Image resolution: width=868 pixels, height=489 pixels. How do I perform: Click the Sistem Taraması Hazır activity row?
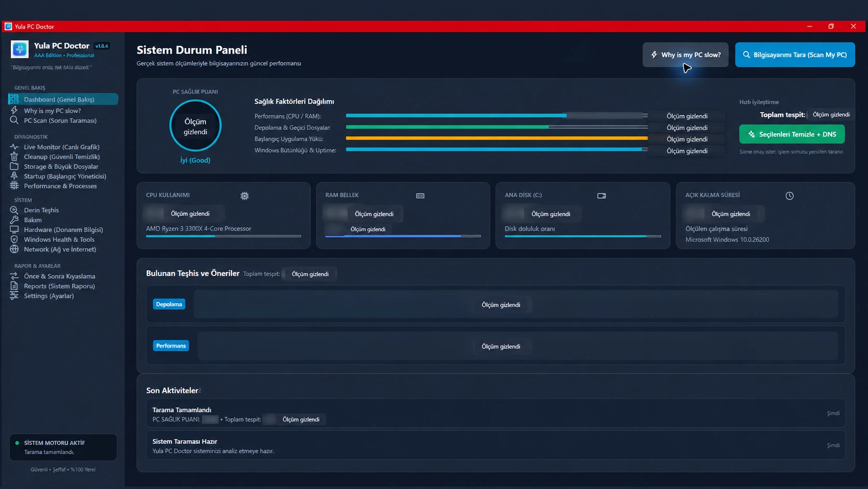[x=496, y=445]
